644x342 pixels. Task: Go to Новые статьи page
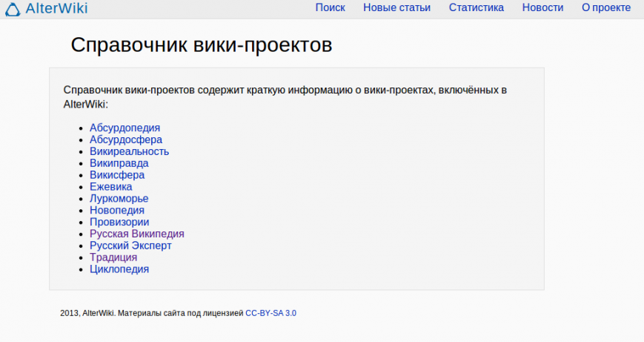click(x=396, y=7)
